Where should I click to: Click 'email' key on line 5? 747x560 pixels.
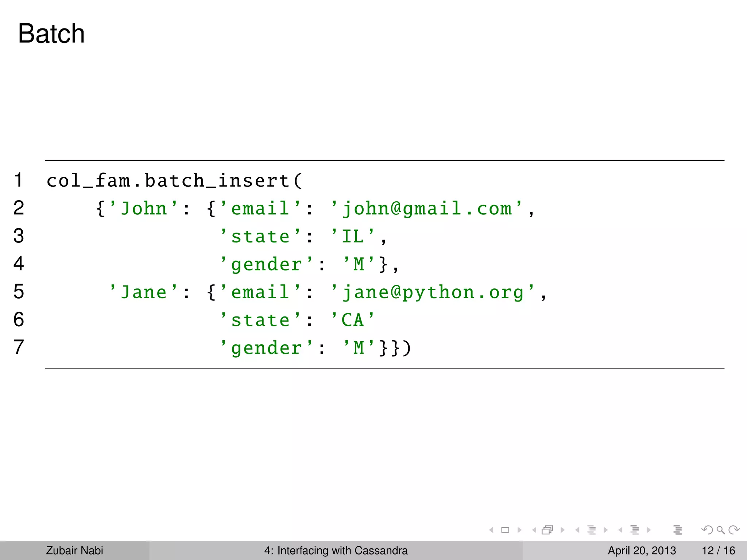coord(261,292)
